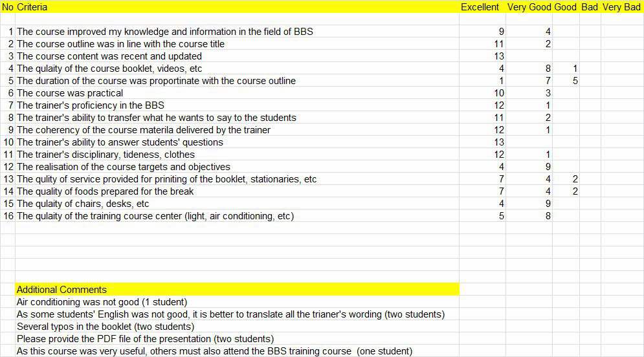This screenshot has width=644, height=357.
Task: Click the Excellent value 13 for criterion 3
Action: (482, 56)
